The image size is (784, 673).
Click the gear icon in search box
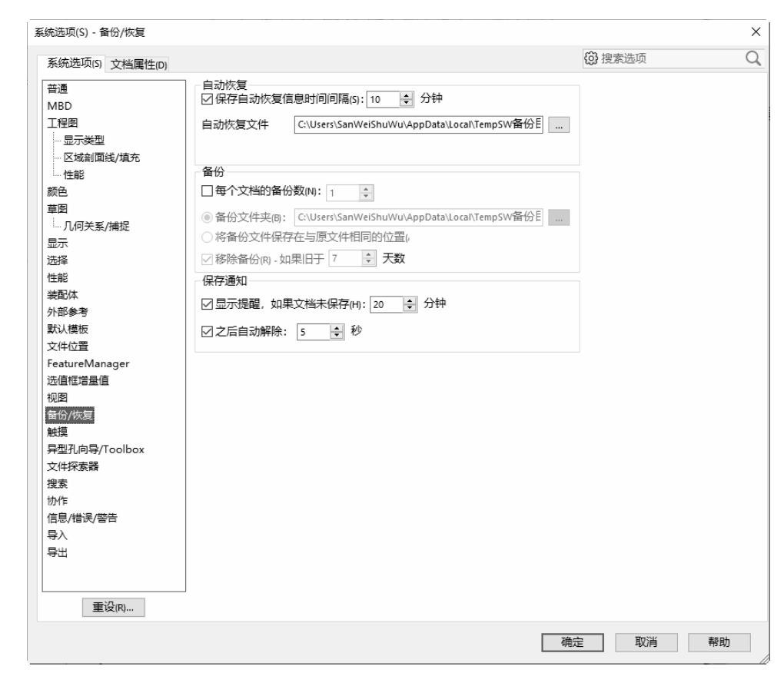pyautogui.click(x=592, y=58)
